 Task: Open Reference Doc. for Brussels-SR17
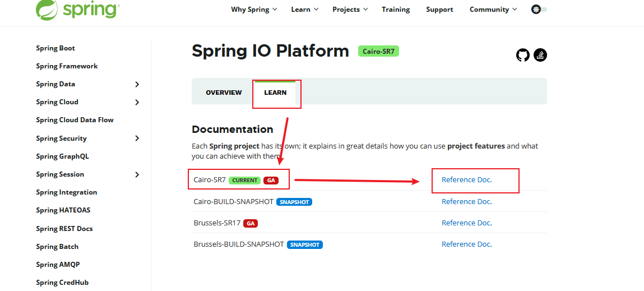466,223
